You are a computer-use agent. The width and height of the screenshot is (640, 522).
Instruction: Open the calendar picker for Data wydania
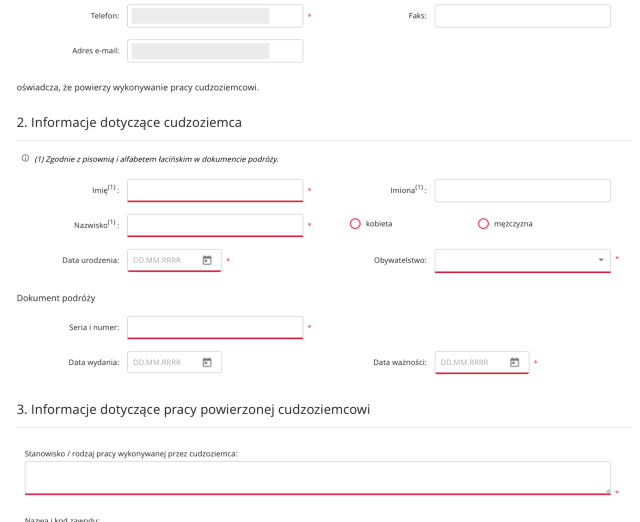coord(207,362)
